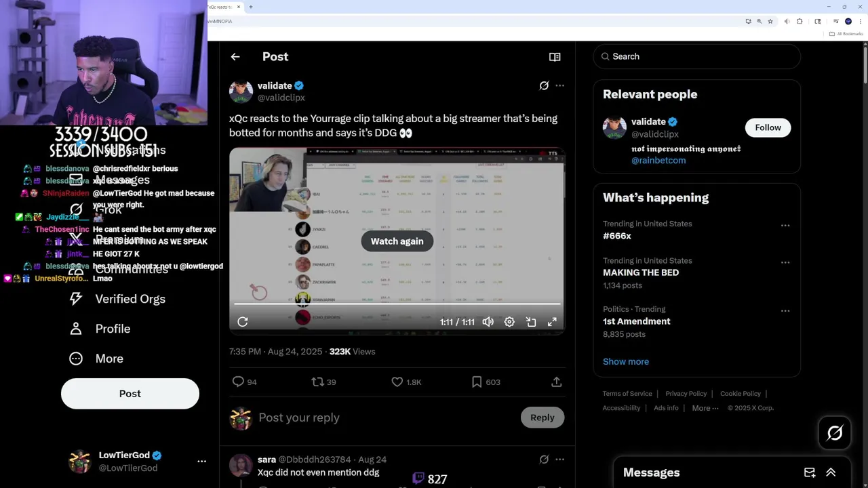Open trending topic #666x
Screen dimensions: 868x488
pyautogui.click(x=617, y=236)
